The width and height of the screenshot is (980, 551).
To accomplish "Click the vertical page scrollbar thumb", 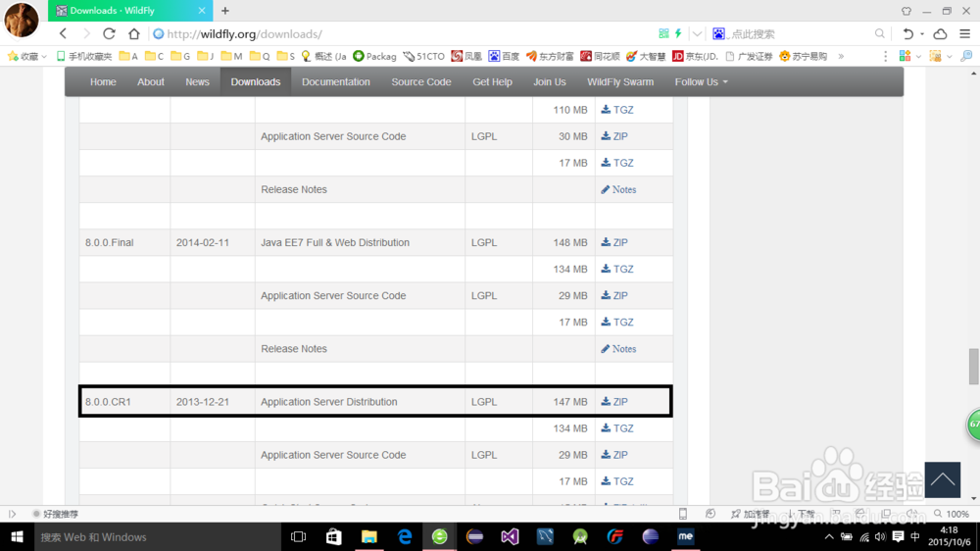I will 974,367.
